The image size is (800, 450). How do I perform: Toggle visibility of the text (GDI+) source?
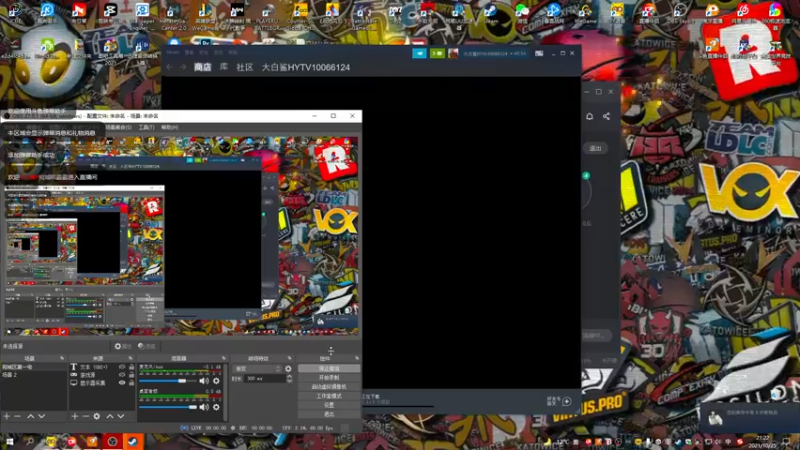(122, 367)
